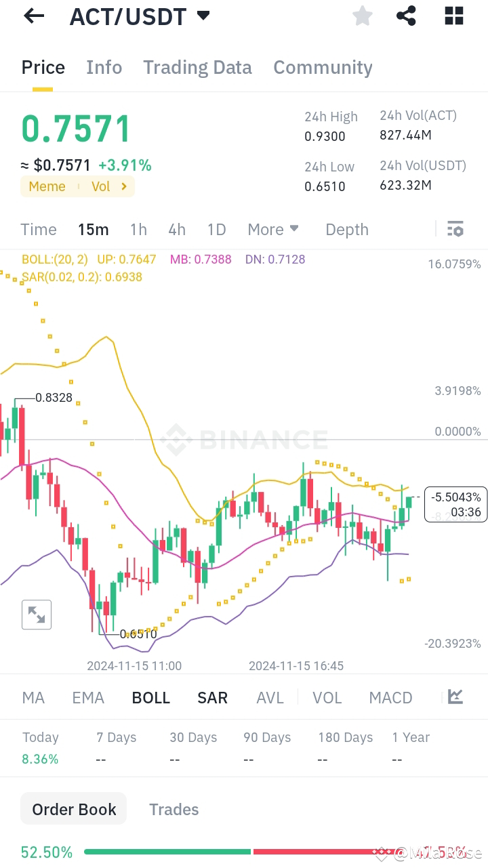Open the Trades tab

(174, 809)
